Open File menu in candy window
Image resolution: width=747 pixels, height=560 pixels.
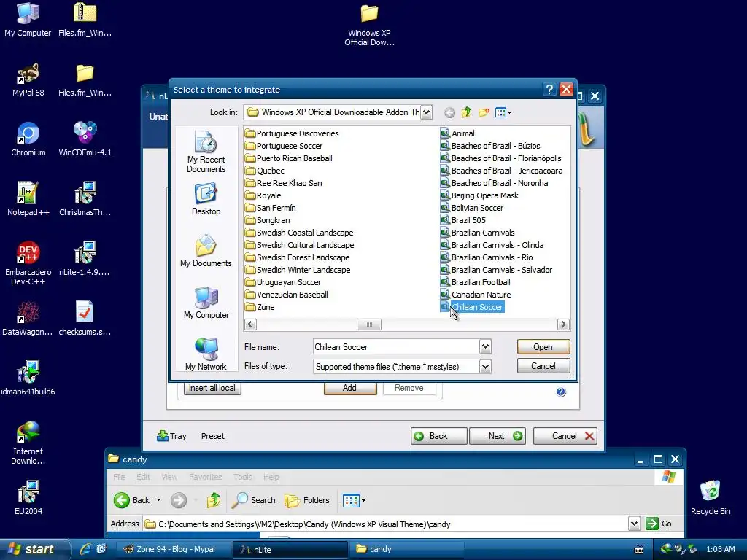[119, 477]
